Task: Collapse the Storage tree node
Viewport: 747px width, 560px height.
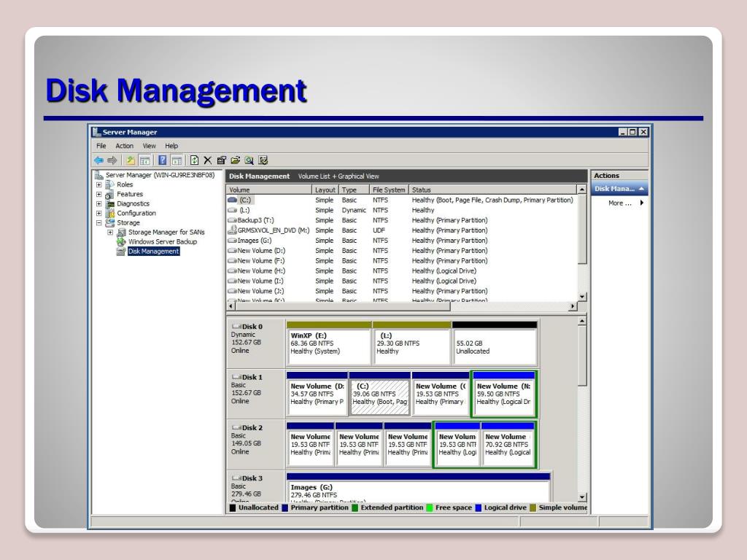Action: 98,223
